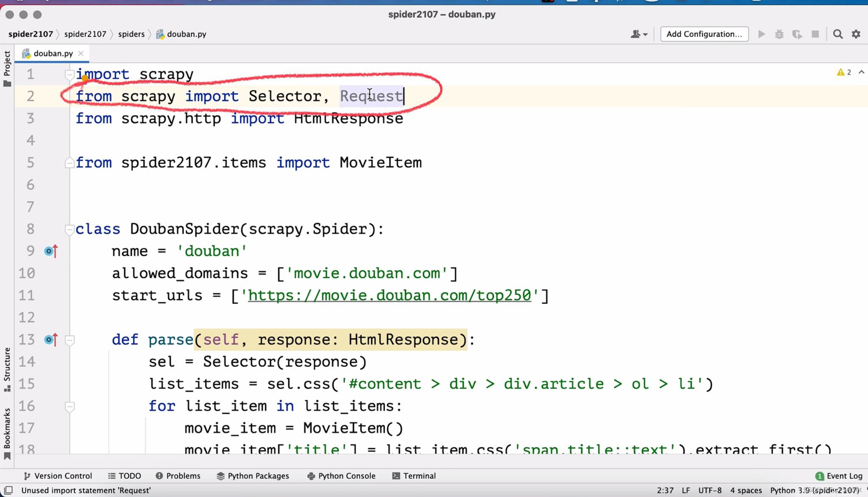The width and height of the screenshot is (868, 497).
Task: Click Add Configuration button
Action: click(704, 34)
